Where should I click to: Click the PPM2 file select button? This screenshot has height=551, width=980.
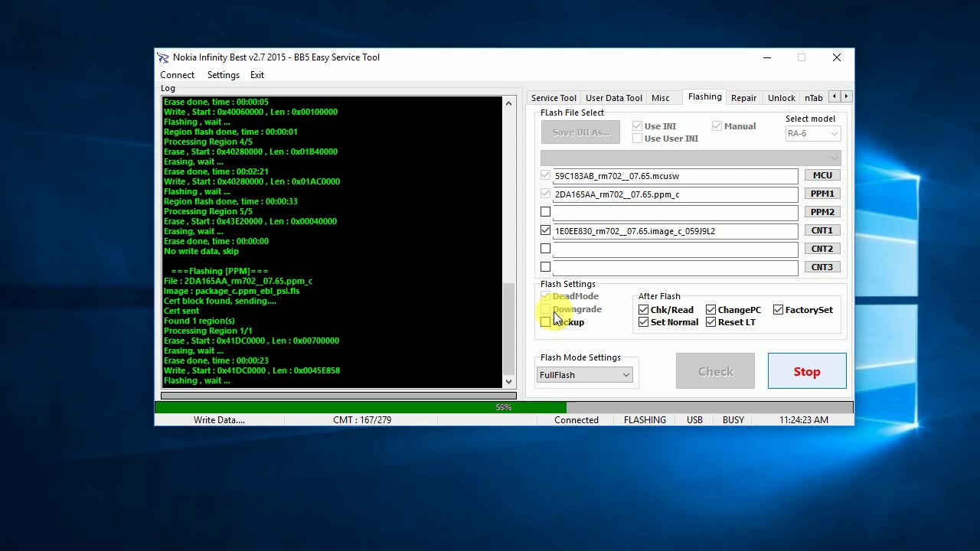tap(822, 212)
